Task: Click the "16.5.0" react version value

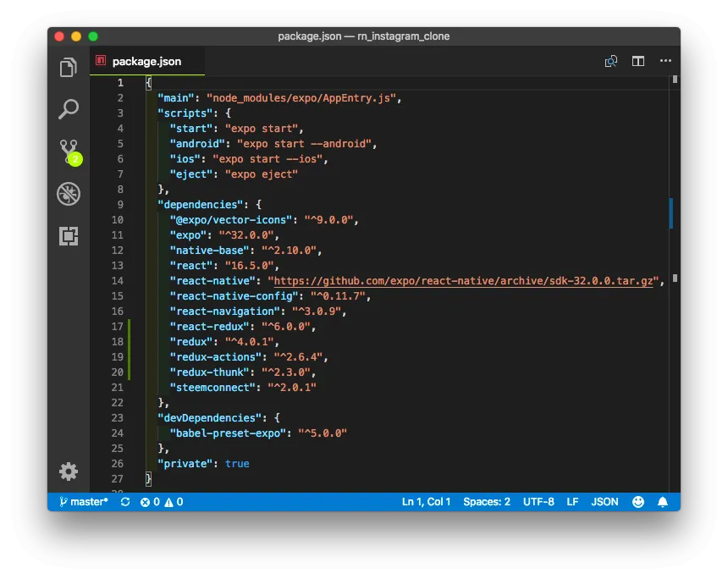Action: coord(250,266)
